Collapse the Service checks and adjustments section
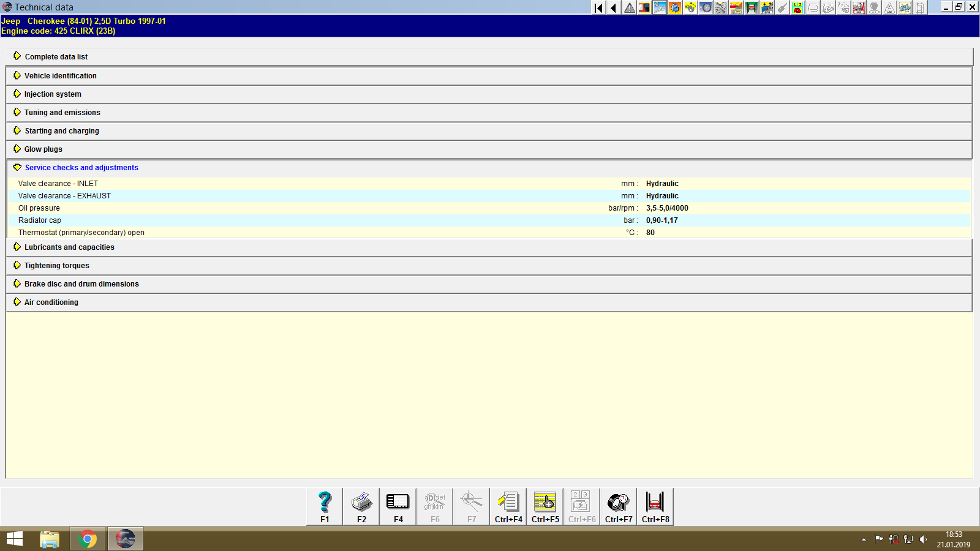Image resolution: width=980 pixels, height=551 pixels. (x=81, y=167)
